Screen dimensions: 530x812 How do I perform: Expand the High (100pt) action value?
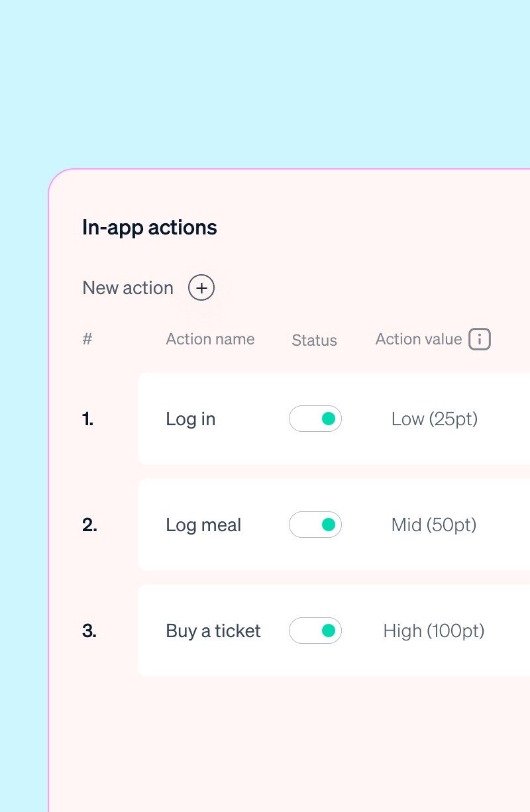(434, 631)
